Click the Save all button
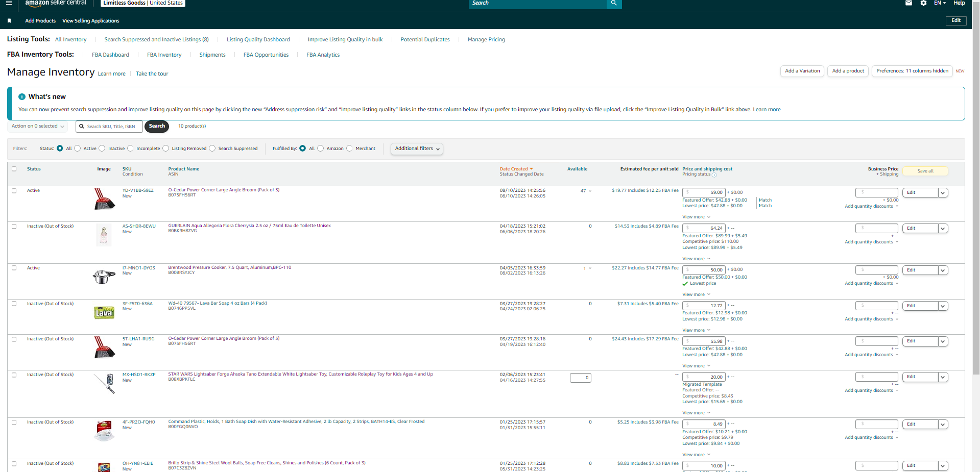This screenshot has height=472, width=980. pos(925,171)
